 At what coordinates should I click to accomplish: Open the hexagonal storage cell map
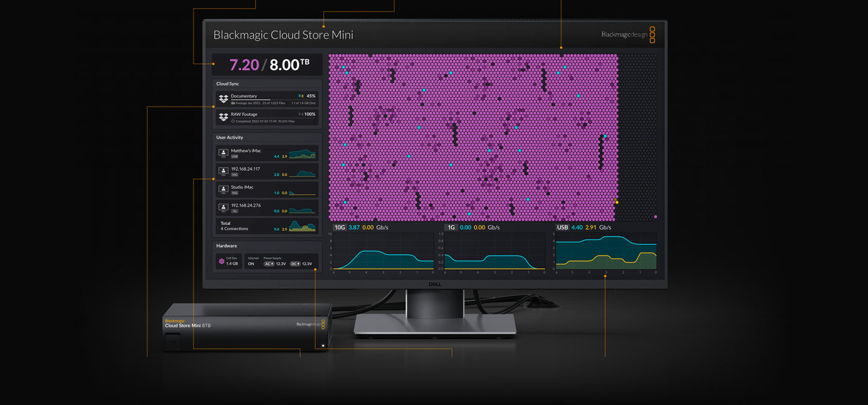493,137
